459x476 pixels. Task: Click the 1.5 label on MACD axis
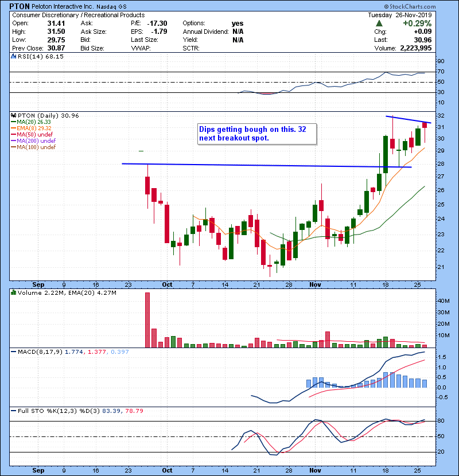click(x=442, y=357)
